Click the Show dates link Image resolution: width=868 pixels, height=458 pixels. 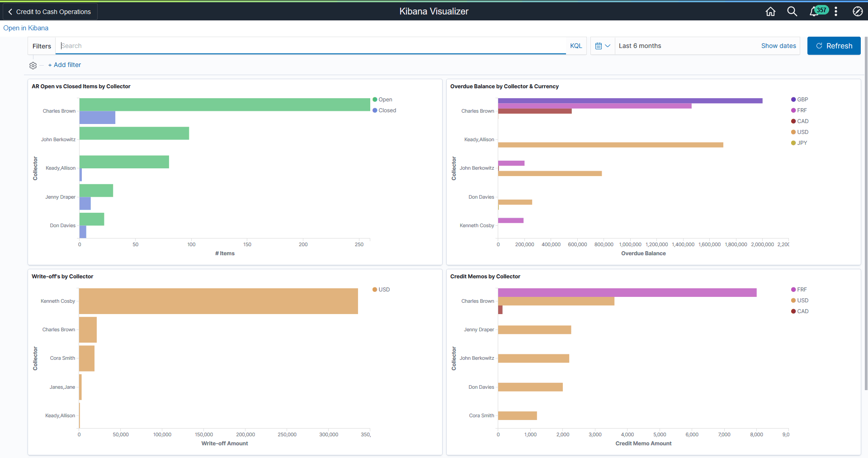click(x=778, y=46)
